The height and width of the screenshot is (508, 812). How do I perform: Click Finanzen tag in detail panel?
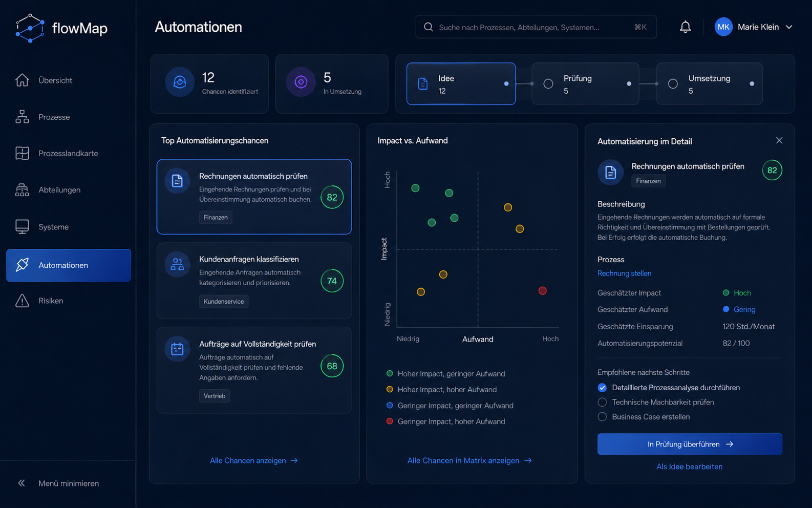648,181
